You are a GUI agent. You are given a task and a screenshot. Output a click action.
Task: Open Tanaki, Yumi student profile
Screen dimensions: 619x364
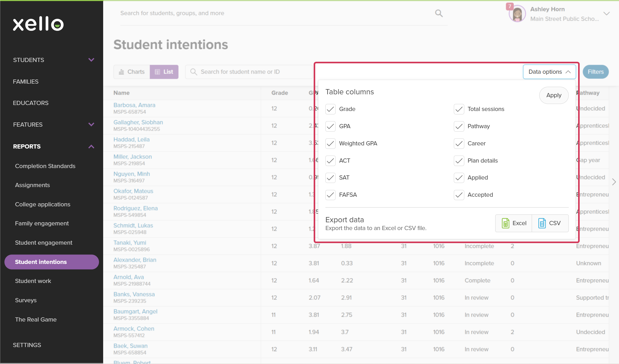[x=130, y=243]
